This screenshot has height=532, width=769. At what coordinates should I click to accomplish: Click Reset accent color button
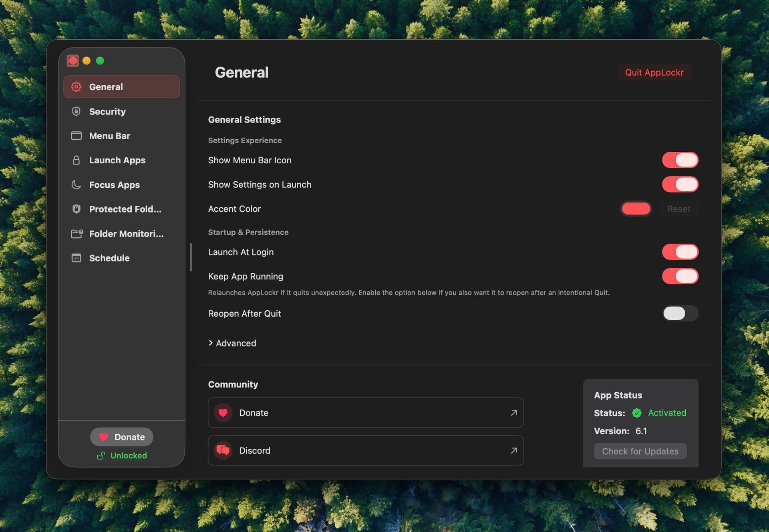click(x=678, y=209)
